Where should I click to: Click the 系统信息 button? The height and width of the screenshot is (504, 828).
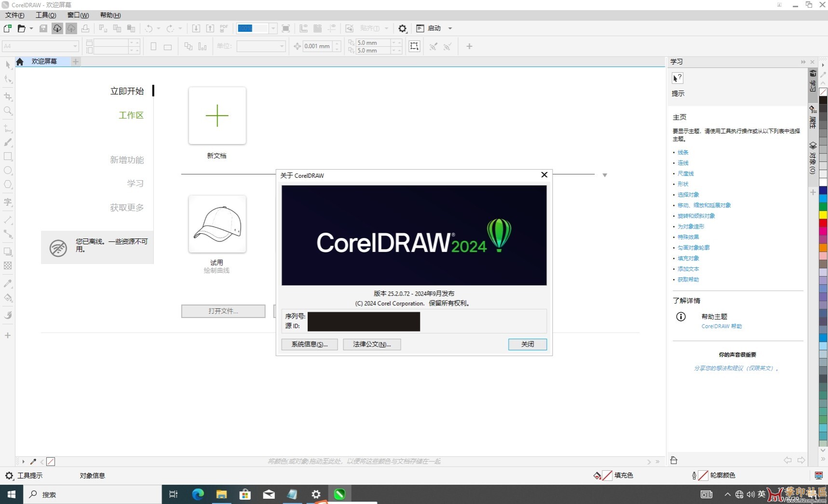[x=309, y=344]
